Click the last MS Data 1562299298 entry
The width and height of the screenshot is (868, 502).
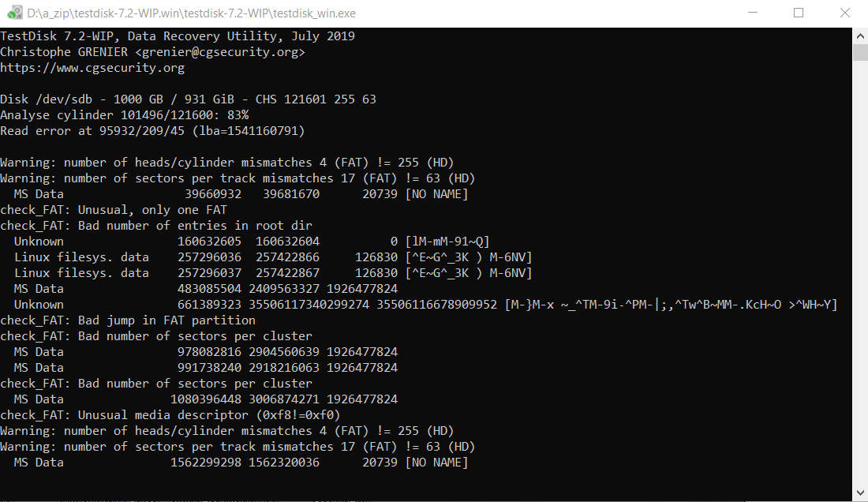[241, 463]
